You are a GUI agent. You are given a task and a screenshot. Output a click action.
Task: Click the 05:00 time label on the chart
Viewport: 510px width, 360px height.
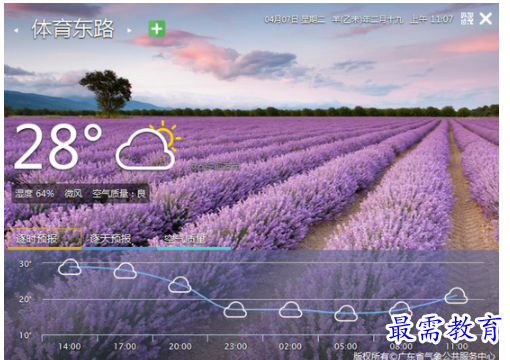pos(346,347)
